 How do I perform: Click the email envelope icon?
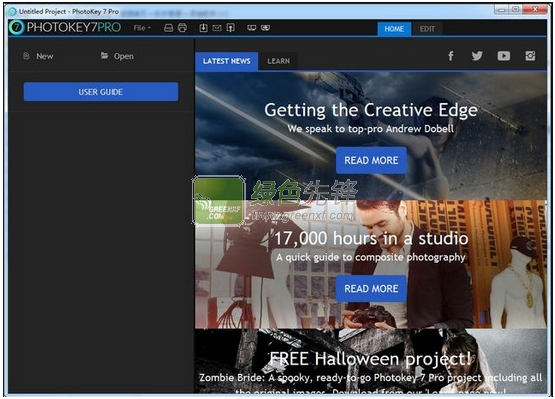[x=217, y=28]
